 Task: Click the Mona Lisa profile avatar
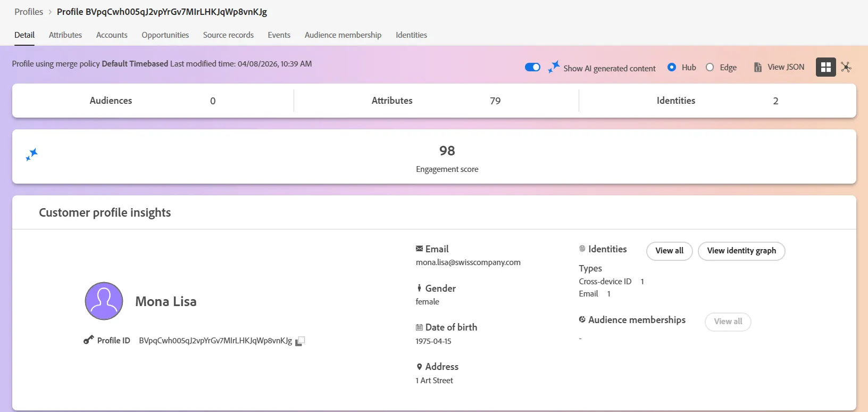pyautogui.click(x=104, y=301)
